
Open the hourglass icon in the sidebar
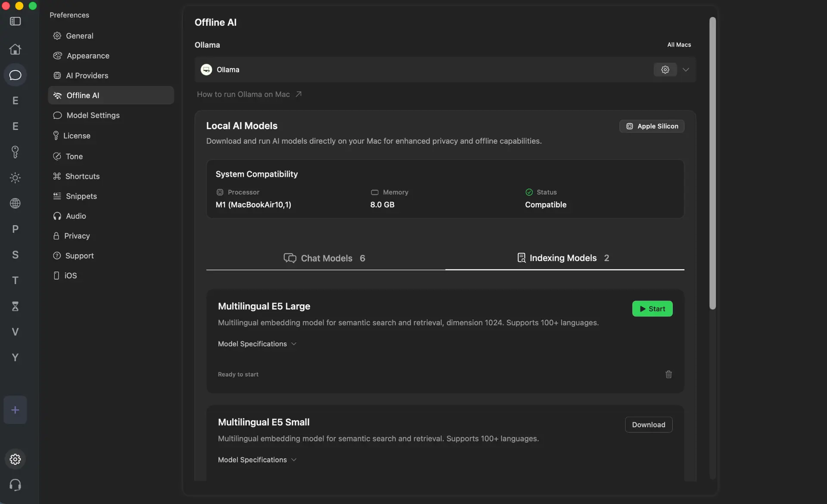point(16,306)
